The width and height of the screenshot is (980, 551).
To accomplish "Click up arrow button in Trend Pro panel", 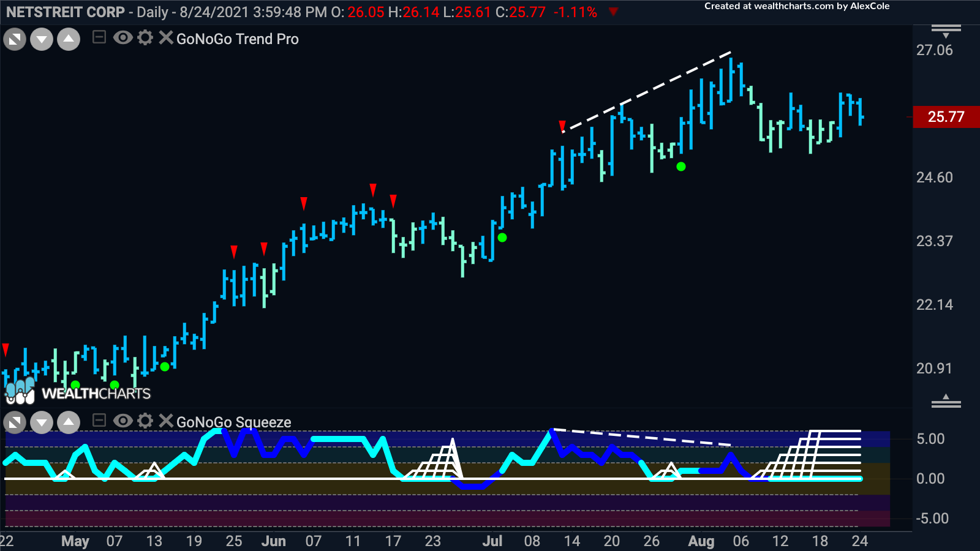I will 69,40.
